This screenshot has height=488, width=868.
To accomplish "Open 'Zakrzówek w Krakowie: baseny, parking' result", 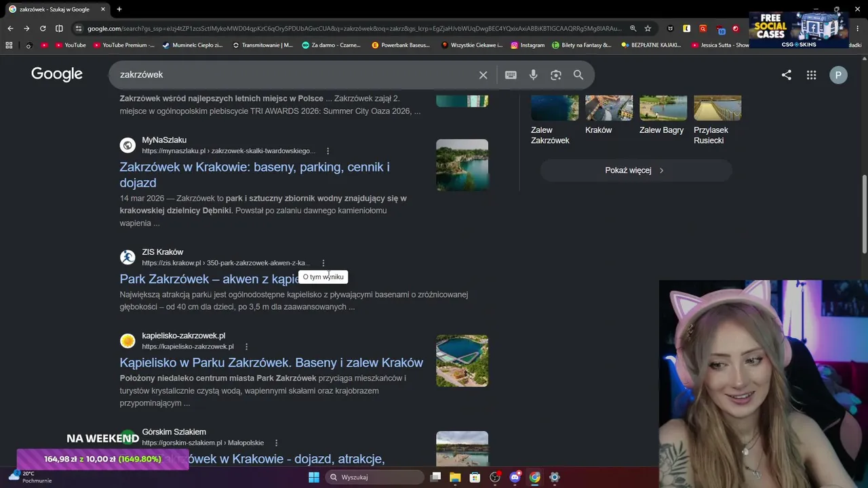I will (255, 175).
